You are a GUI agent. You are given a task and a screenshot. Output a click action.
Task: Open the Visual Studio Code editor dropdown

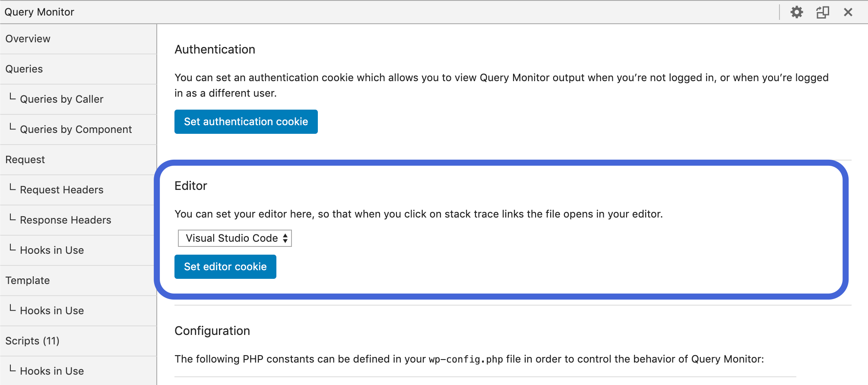[235, 238]
